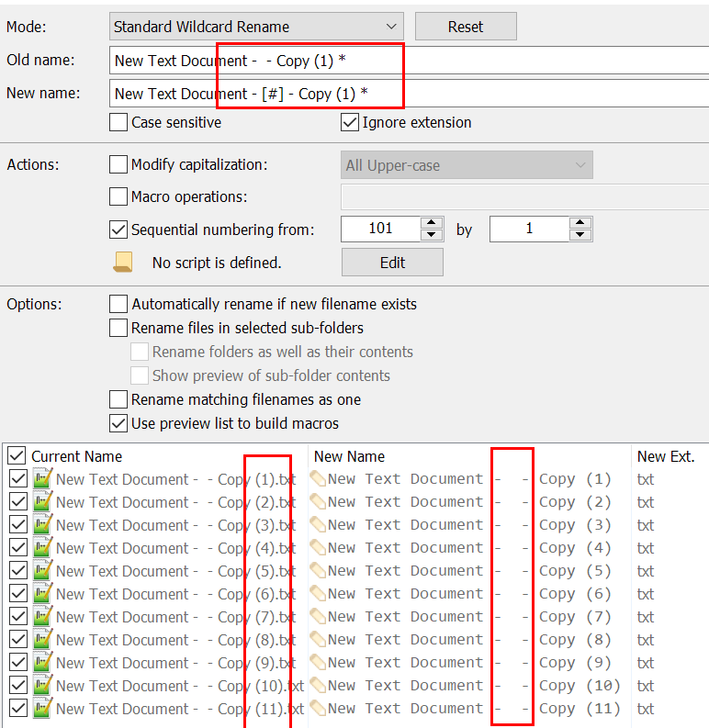Click the new-name tag icon for Copy (2)
Viewport: 709px width, 728px height.
coord(319,501)
